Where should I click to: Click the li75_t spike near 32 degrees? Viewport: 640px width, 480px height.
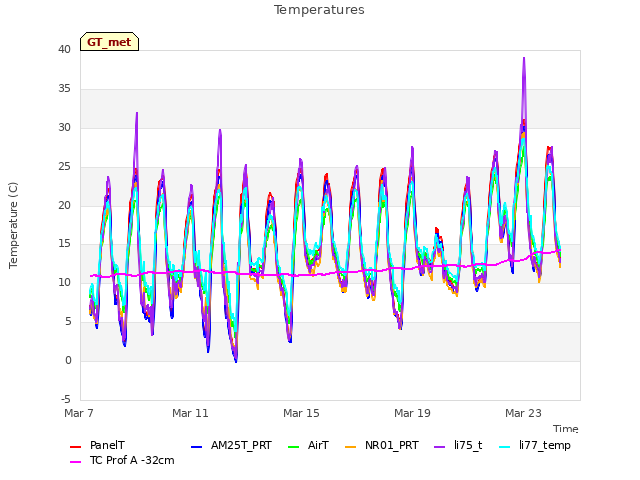[x=137, y=113]
